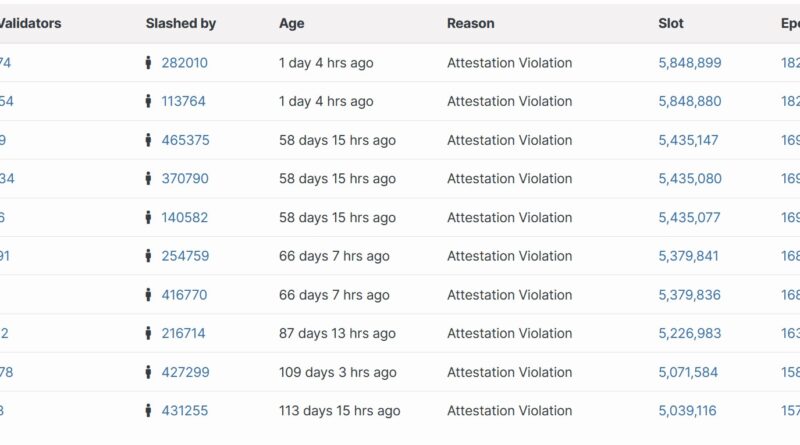The width and height of the screenshot is (800, 445).
Task: Click the person icon beside validator 282010
Action: (149, 63)
